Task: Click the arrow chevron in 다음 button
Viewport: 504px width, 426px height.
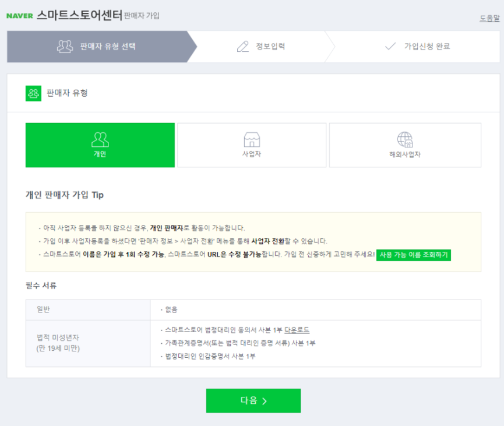Action: pos(265,401)
